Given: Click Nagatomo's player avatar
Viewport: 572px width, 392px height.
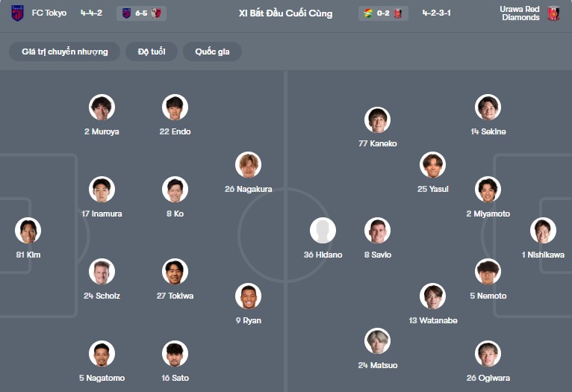Looking at the screenshot, I should pyautogui.click(x=102, y=354).
